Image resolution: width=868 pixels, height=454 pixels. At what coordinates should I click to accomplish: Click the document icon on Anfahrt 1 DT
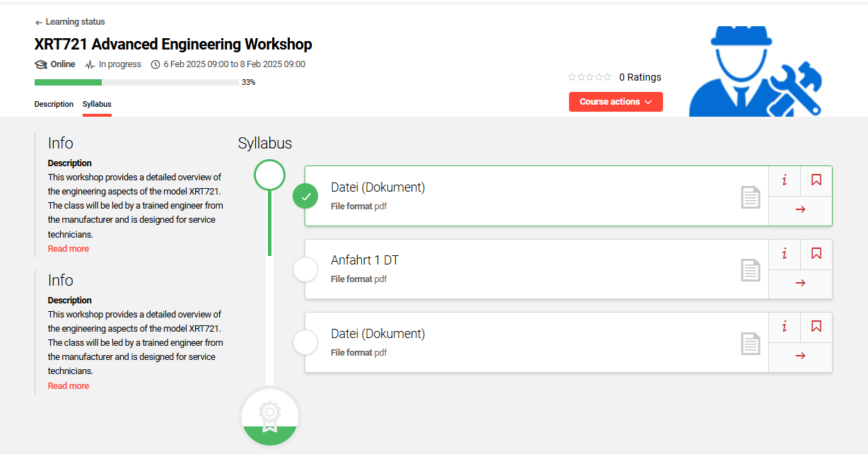751,270
